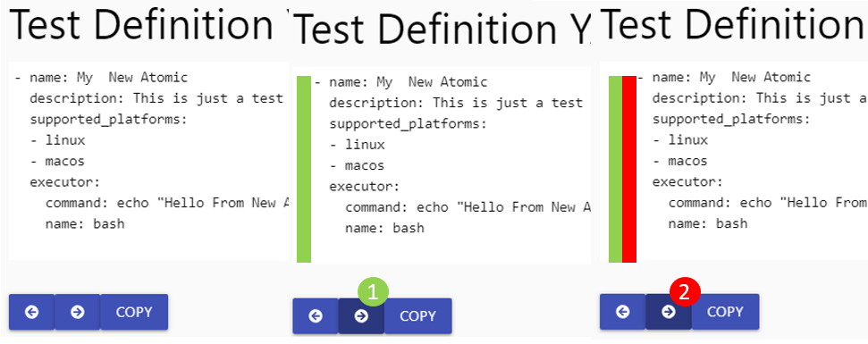Click 'Test Definition Y' heading above single green bar
The image size is (868, 344).
442,30
